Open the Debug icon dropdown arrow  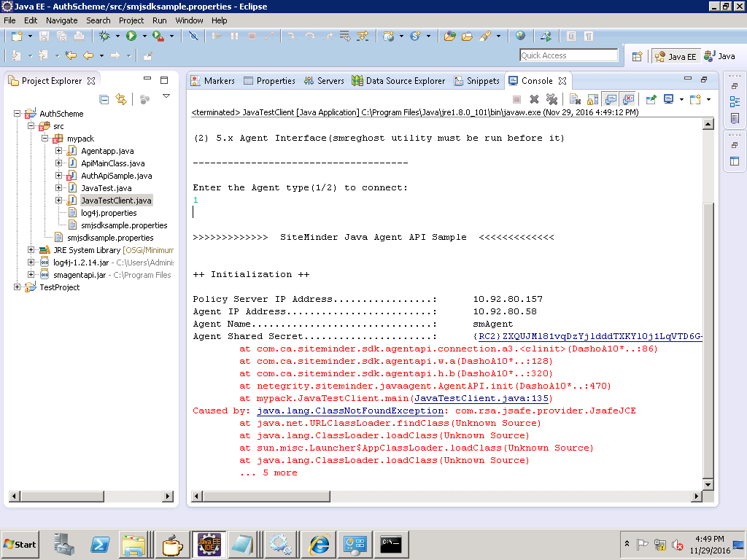(x=117, y=36)
